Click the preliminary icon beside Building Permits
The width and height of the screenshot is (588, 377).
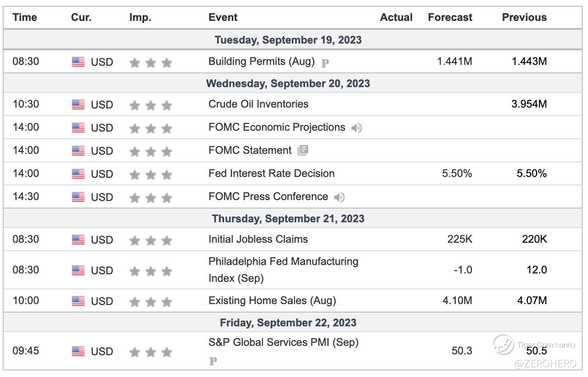325,63
